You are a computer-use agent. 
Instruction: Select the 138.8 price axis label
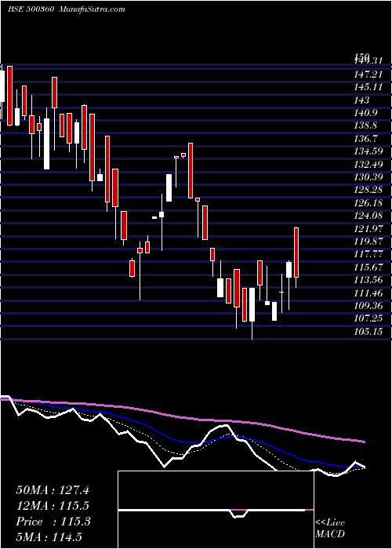(x=366, y=125)
